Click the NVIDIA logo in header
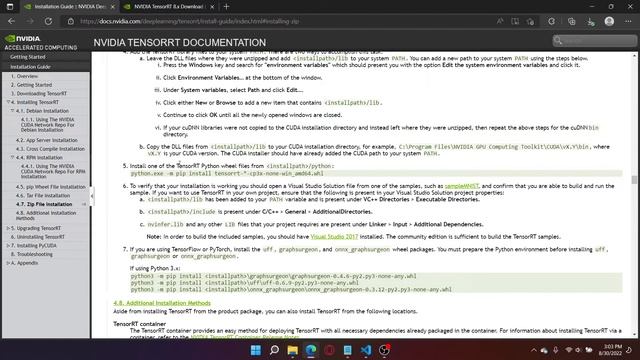640x360 pixels. 23,38
